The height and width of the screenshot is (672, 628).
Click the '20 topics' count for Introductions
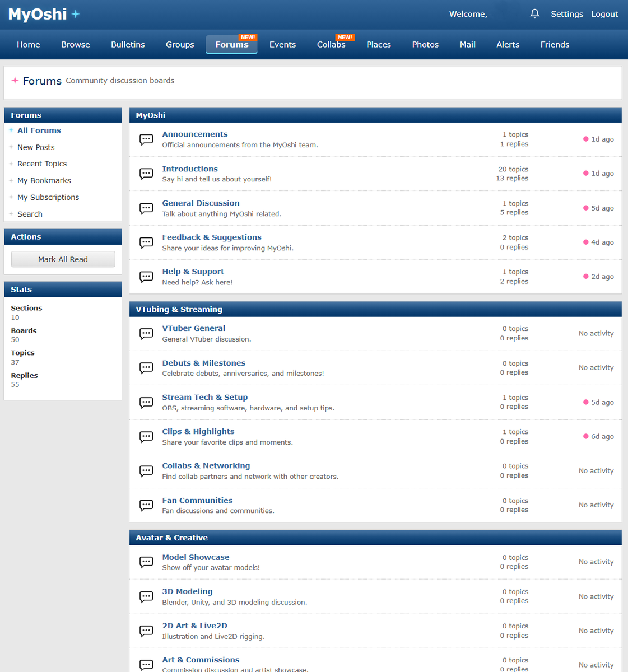tap(513, 169)
